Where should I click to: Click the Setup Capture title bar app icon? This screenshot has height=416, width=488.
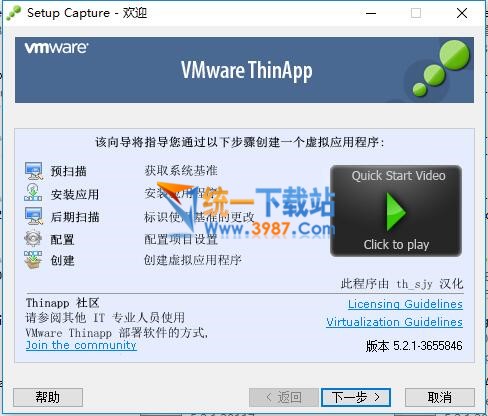coord(14,13)
